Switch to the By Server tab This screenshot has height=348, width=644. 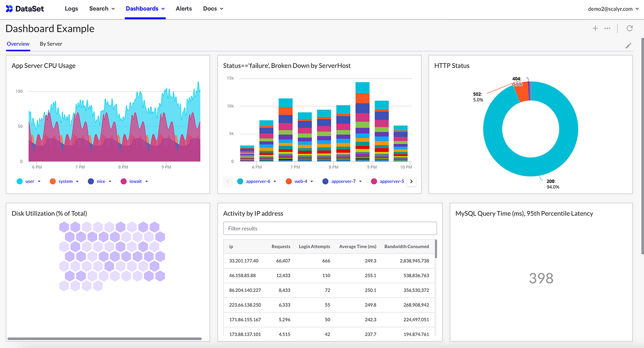click(x=51, y=44)
